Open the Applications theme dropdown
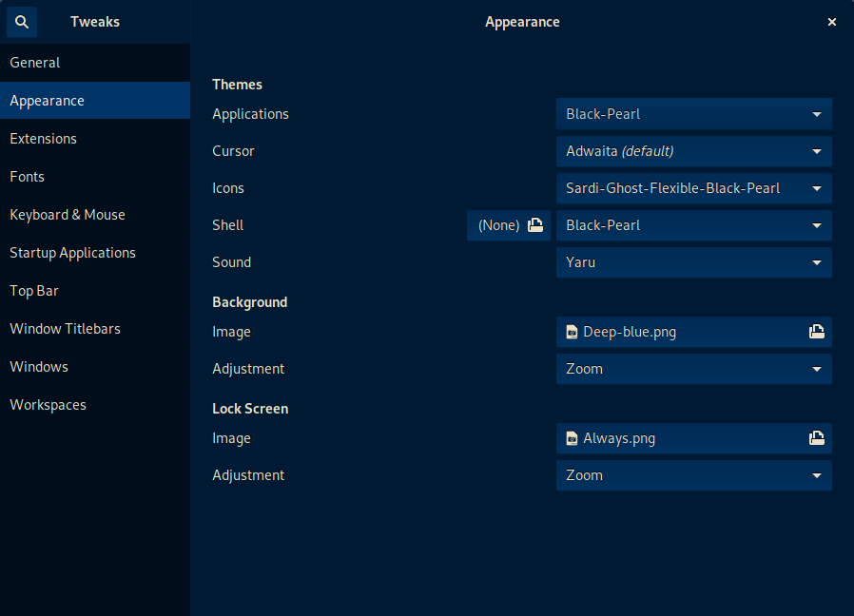The image size is (854, 616). (x=694, y=114)
